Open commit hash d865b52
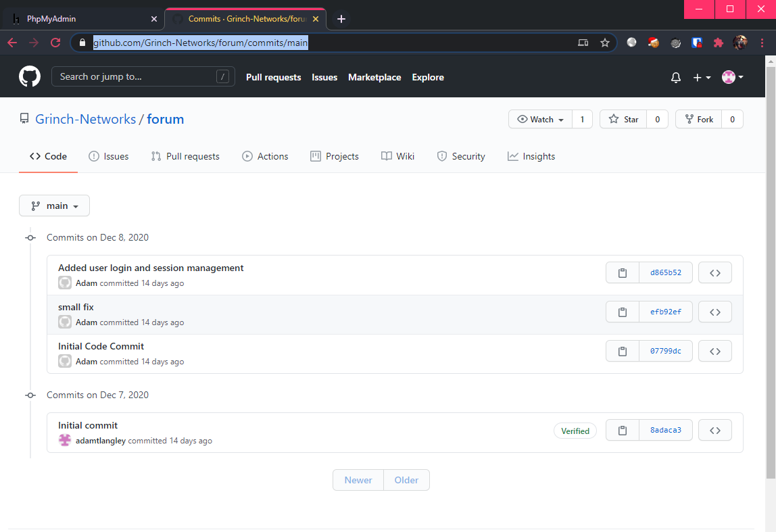 coord(666,272)
